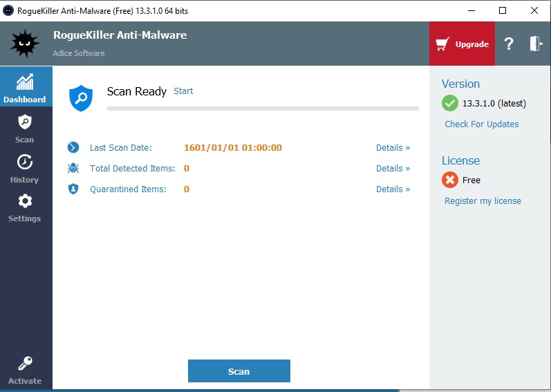Viewport: 551px width, 392px height.
Task: Maximize the RogueKiller window
Action: [503, 10]
